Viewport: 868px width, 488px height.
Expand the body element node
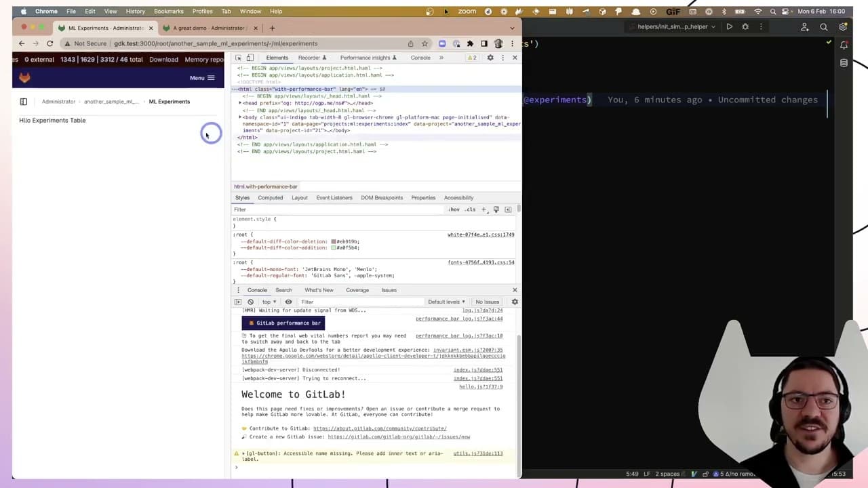click(x=239, y=117)
